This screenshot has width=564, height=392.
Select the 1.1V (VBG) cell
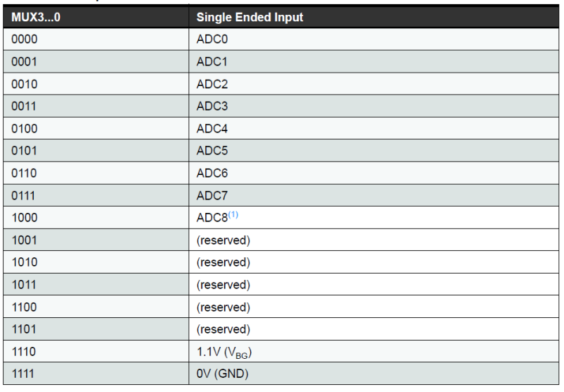pos(224,352)
